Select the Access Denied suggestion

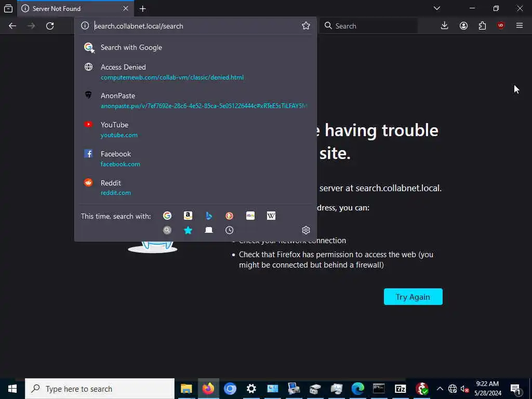(195, 72)
